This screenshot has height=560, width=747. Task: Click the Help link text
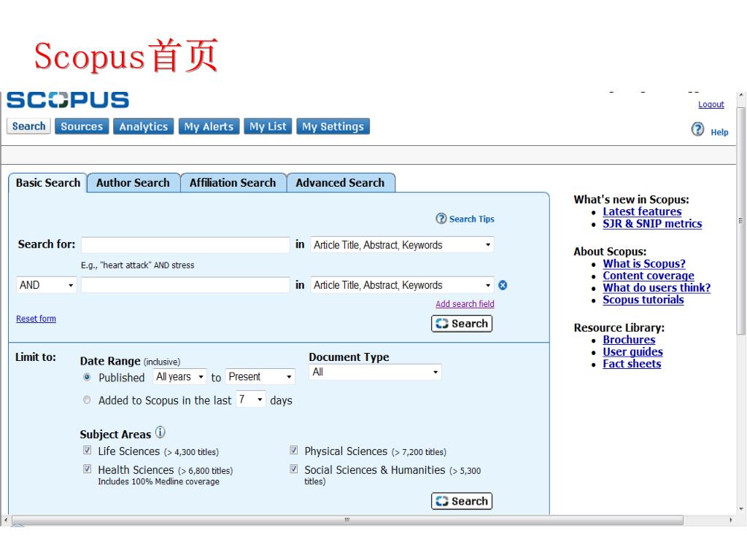click(x=719, y=133)
